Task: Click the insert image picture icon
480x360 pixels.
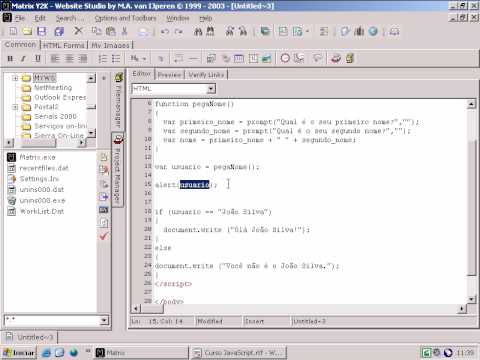Action: pyautogui.click(x=266, y=59)
